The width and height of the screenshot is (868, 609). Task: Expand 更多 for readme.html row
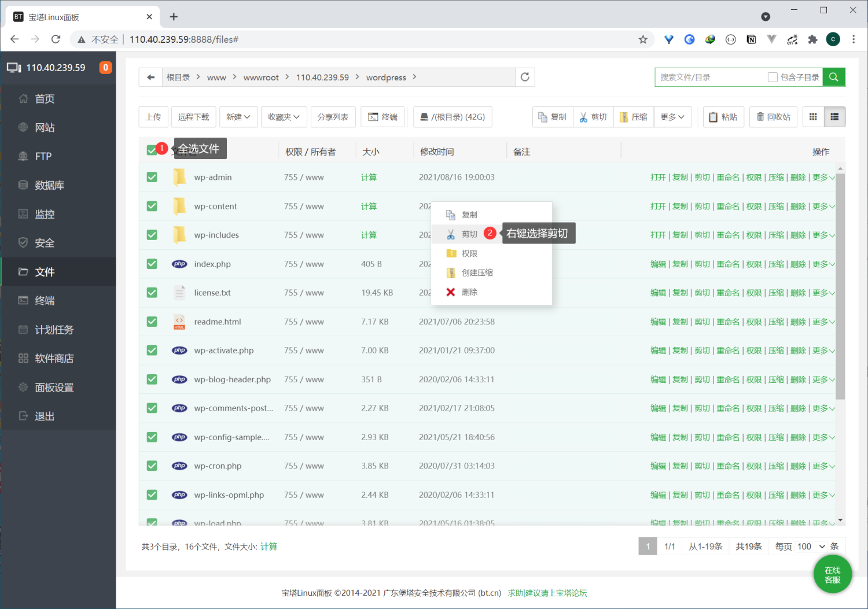(823, 322)
